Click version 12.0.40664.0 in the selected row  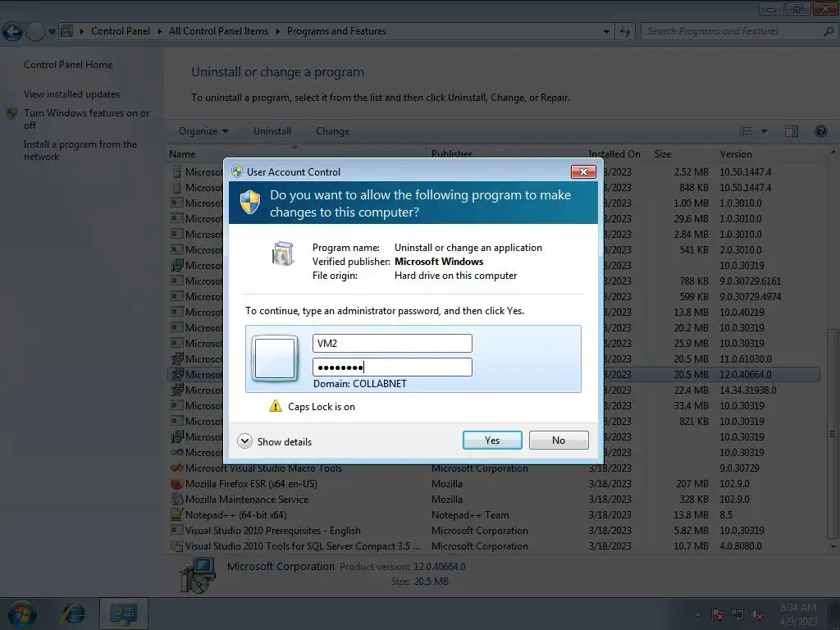click(745, 374)
